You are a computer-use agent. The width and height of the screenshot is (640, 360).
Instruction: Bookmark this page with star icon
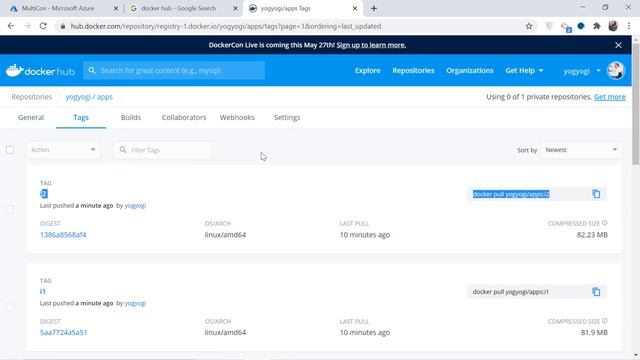[529, 26]
